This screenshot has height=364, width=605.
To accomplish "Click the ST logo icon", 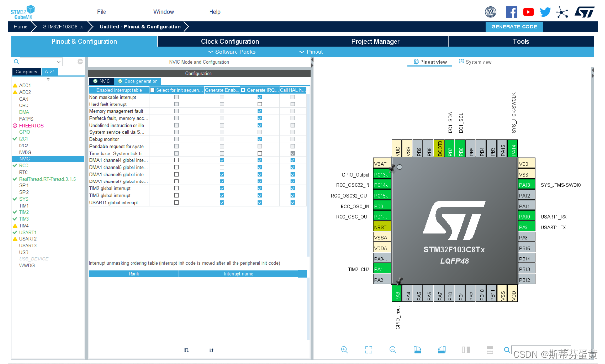I will [584, 12].
